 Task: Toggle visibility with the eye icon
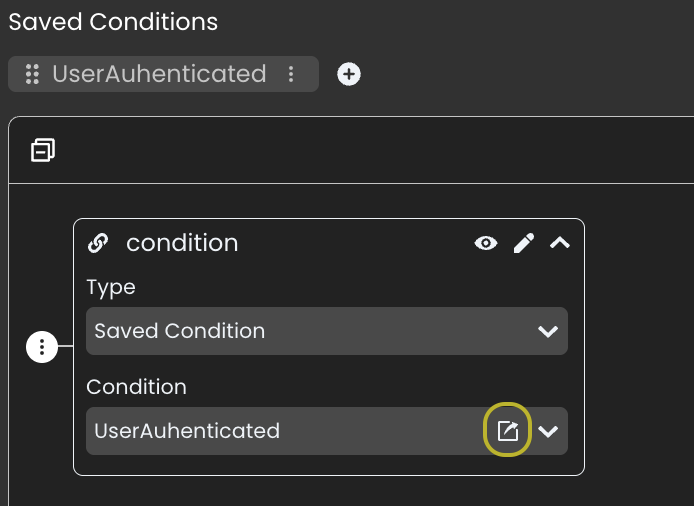486,243
